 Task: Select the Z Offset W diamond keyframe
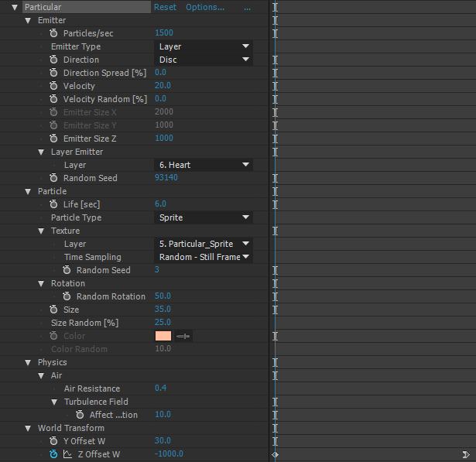point(275,454)
